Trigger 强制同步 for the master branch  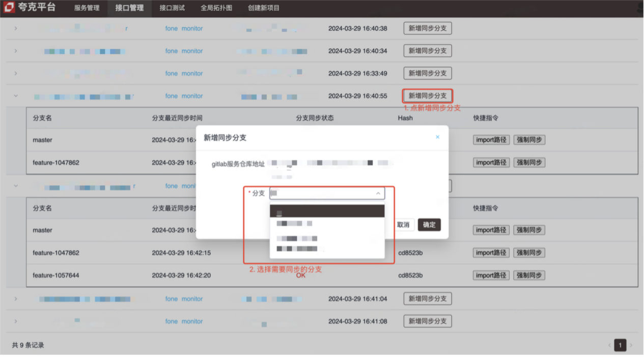tap(528, 139)
